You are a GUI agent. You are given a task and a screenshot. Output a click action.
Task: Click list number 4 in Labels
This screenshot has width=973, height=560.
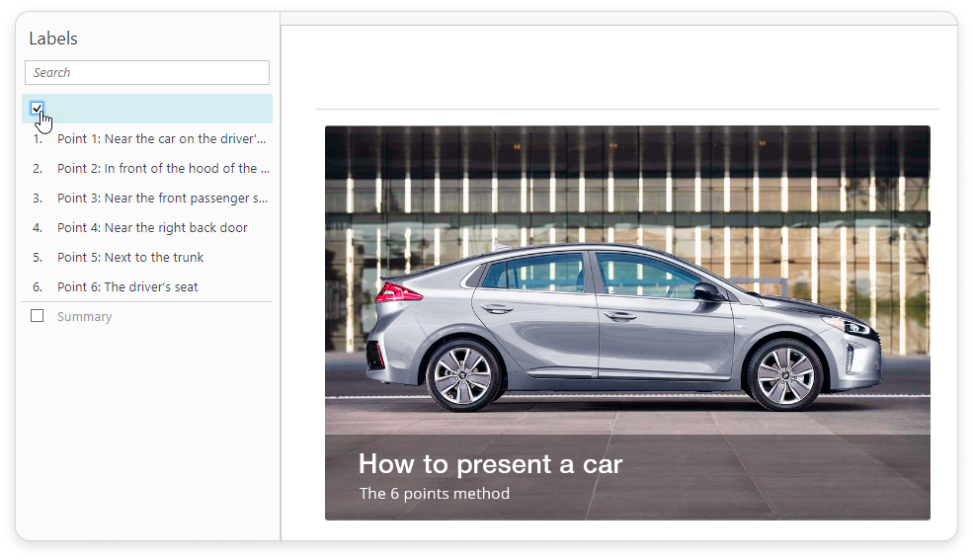pos(38,228)
